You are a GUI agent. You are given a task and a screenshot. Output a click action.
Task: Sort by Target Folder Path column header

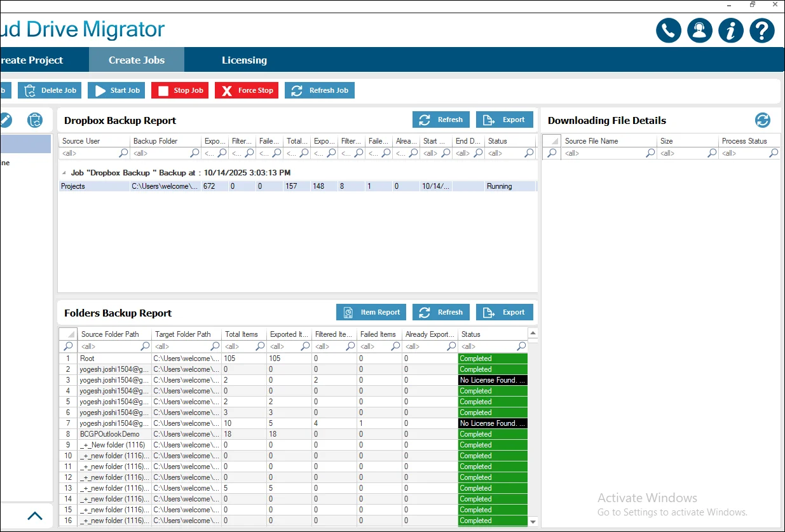[187, 334]
